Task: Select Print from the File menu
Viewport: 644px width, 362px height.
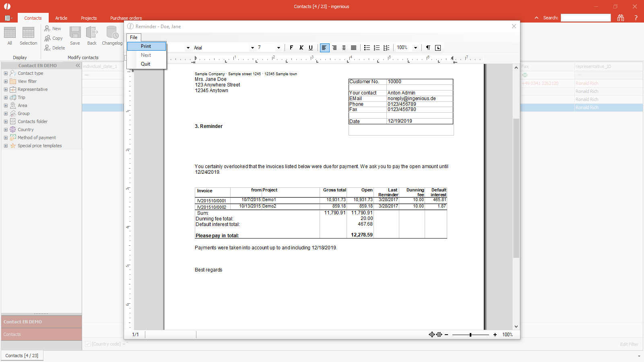Action: [x=146, y=46]
